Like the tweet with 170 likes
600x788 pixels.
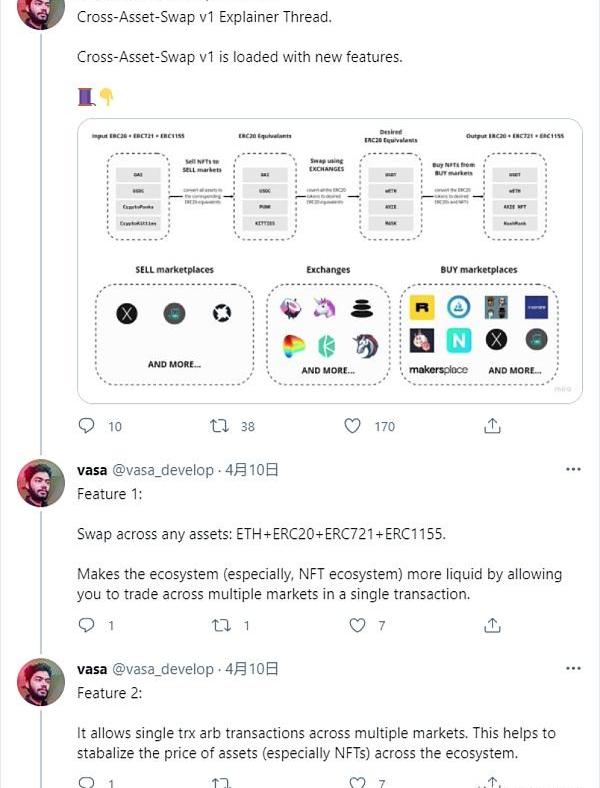[x=352, y=426]
